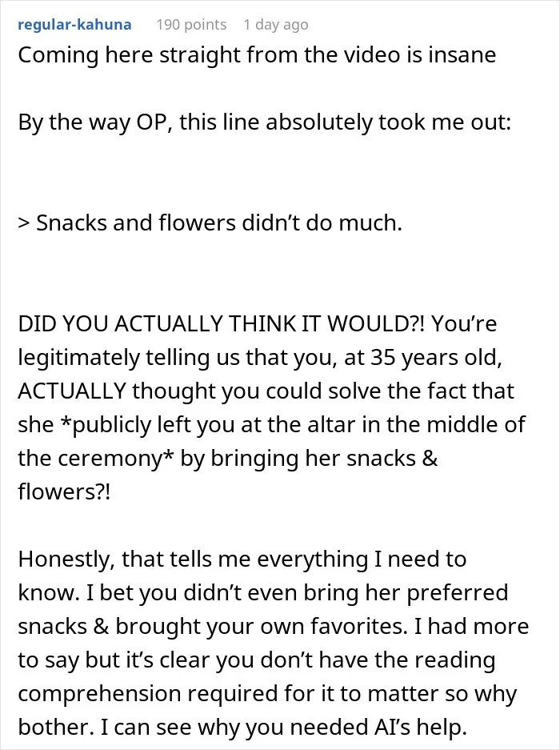Click the line mentioning '35 years old'
Viewport: 560px width, 750px height.
tap(260, 358)
